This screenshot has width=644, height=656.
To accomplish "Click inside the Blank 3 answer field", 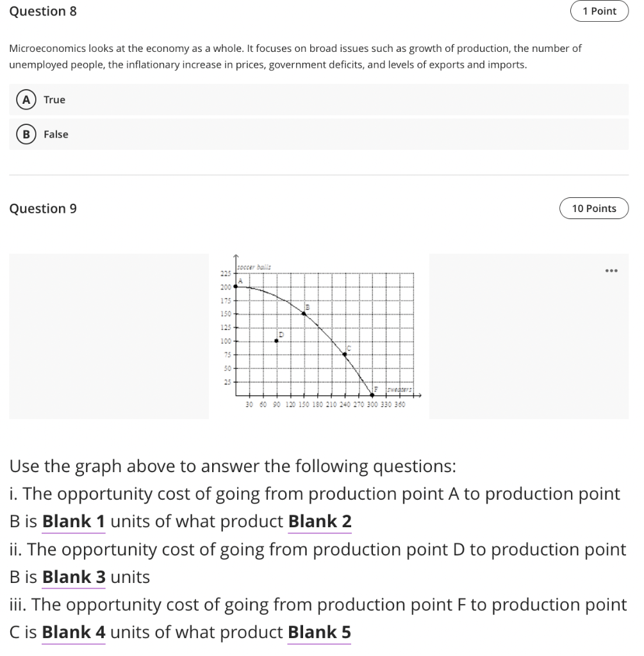I will tap(73, 577).
